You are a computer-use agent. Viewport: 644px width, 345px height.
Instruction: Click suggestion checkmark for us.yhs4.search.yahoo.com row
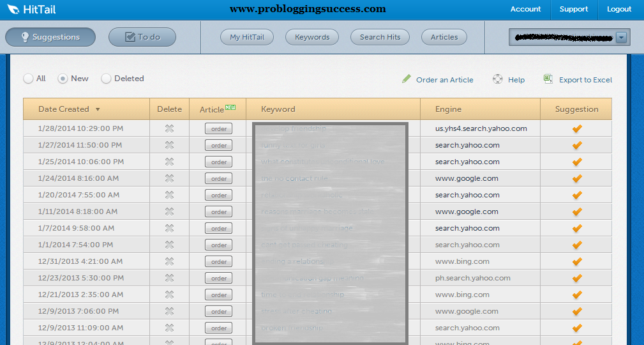click(577, 128)
